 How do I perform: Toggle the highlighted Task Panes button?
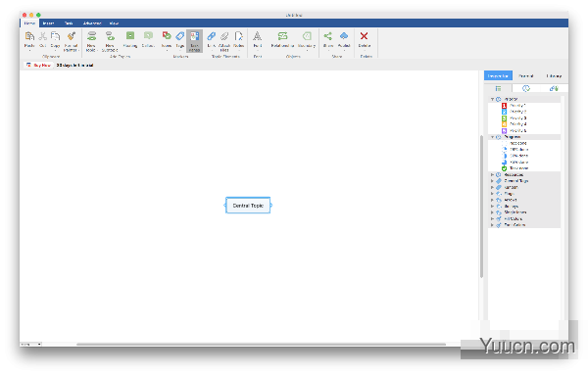pyautogui.click(x=194, y=41)
